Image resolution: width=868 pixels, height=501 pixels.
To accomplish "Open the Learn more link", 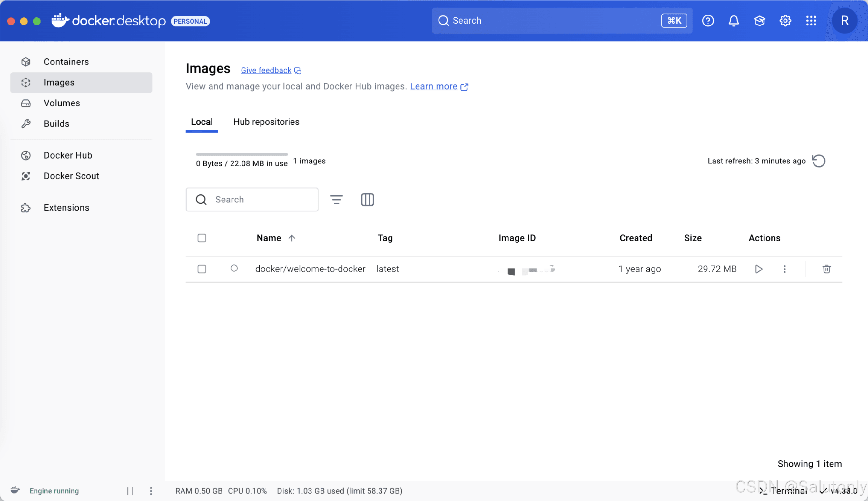I will click(433, 86).
